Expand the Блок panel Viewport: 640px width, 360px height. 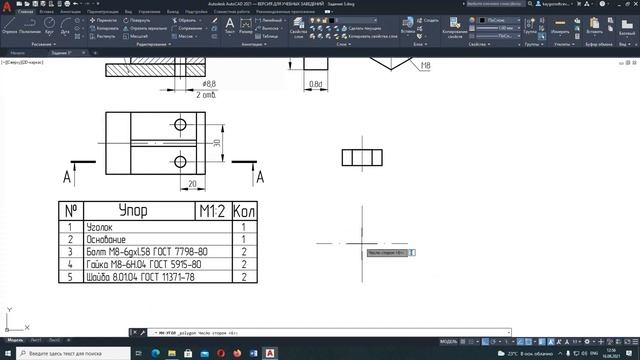tap(420, 44)
